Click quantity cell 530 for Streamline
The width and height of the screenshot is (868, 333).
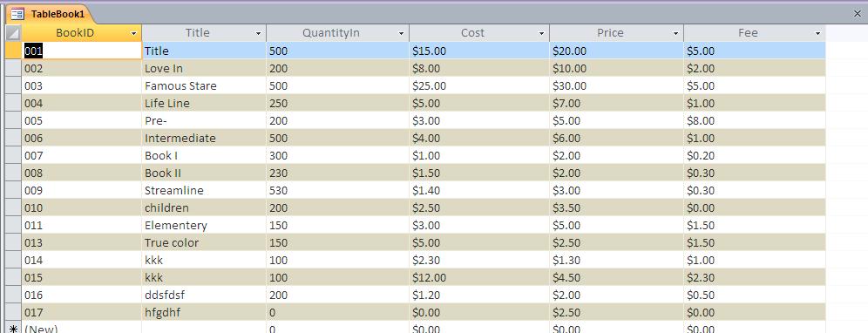point(337,191)
